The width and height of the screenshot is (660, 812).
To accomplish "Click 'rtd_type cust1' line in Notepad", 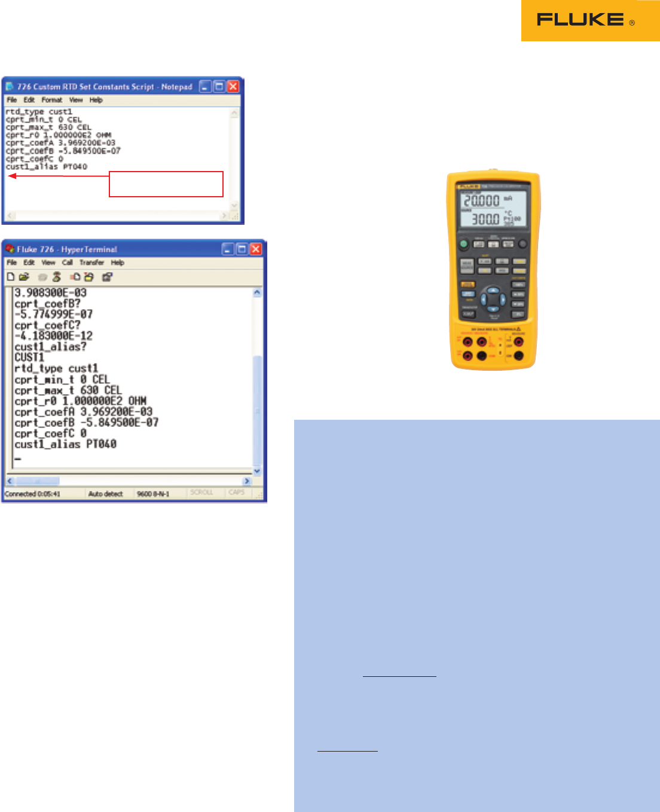I will click(39, 112).
